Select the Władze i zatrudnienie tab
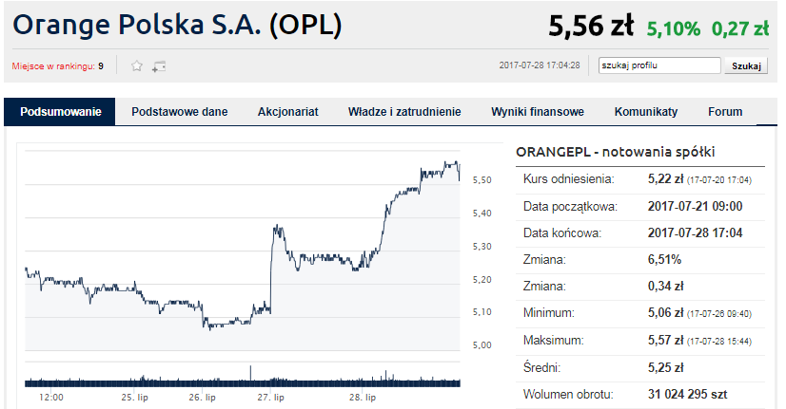786x409 pixels. pos(404,112)
